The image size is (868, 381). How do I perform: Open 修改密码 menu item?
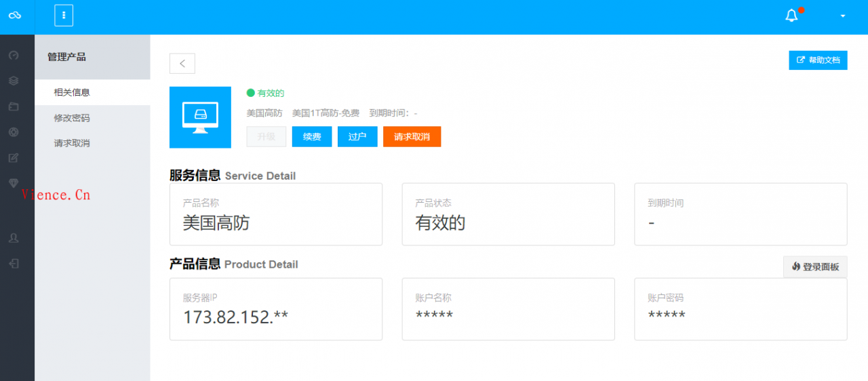(x=72, y=118)
